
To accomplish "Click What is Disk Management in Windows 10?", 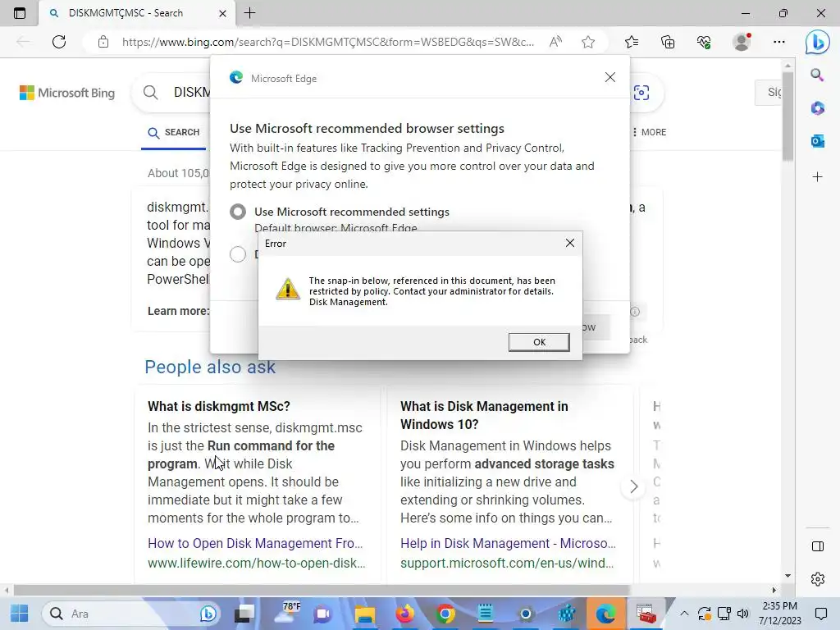I will (484, 415).
